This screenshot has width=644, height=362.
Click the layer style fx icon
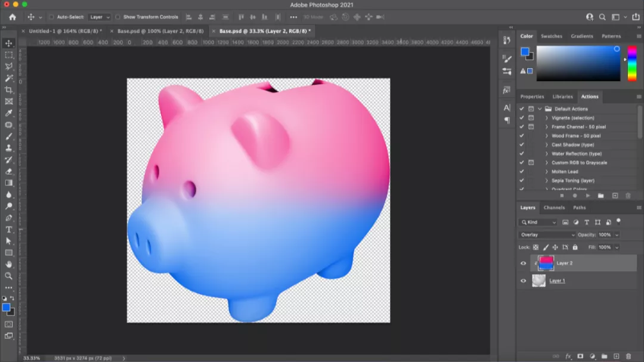pos(568,356)
